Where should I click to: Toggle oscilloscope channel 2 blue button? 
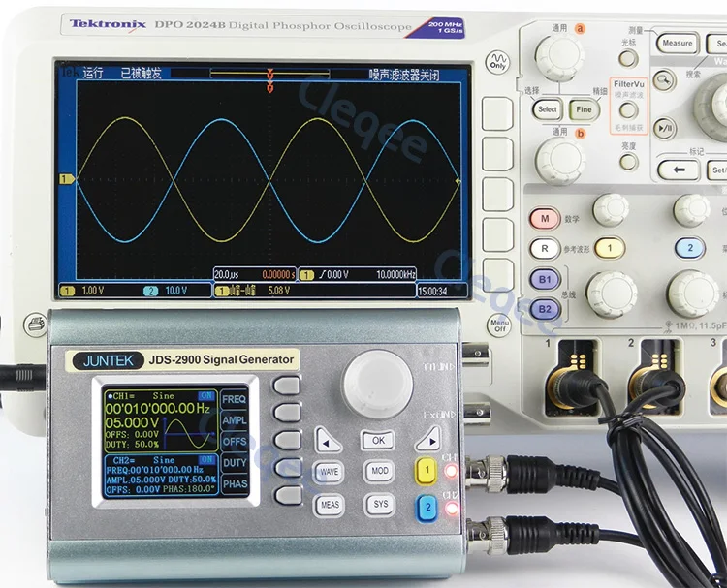pos(690,248)
